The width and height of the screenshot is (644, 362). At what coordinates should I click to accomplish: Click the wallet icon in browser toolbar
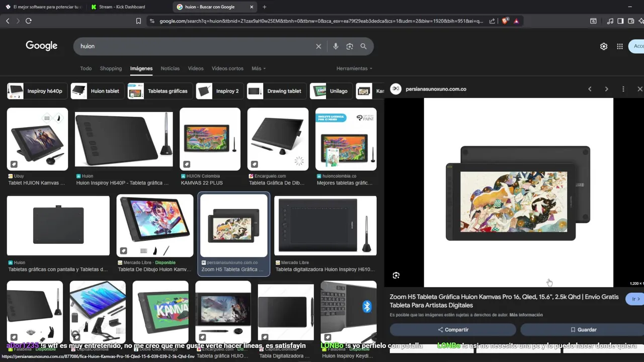point(631,21)
